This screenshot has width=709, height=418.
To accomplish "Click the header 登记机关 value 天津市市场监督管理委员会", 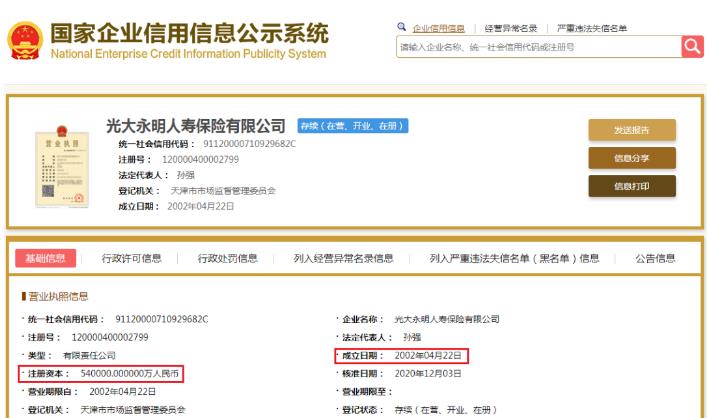I will click(x=223, y=191).
